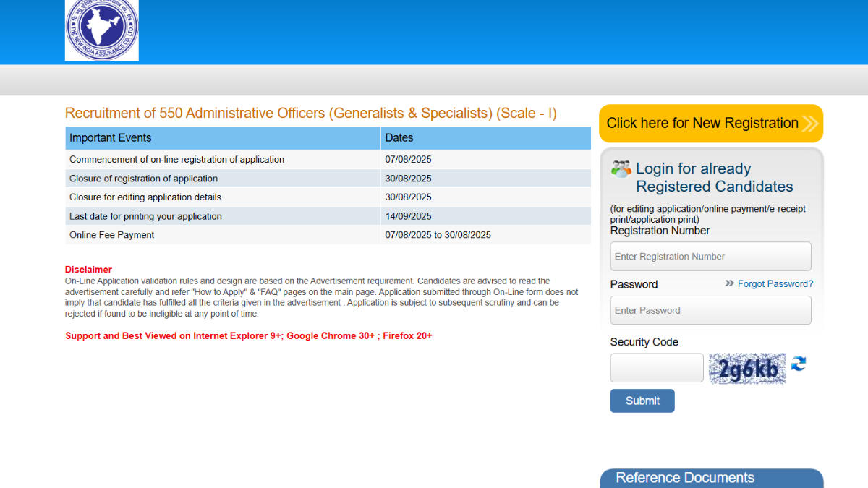Click the 14/09/2025 date cell

(x=485, y=216)
